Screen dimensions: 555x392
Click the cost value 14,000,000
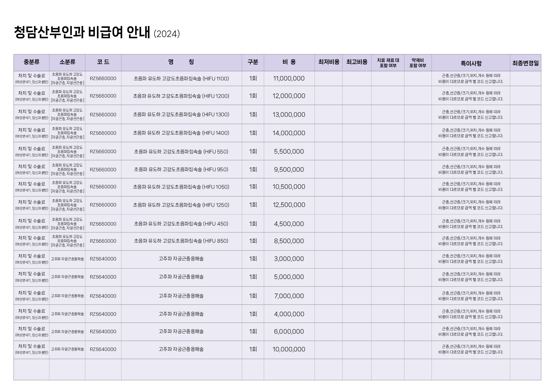(289, 133)
